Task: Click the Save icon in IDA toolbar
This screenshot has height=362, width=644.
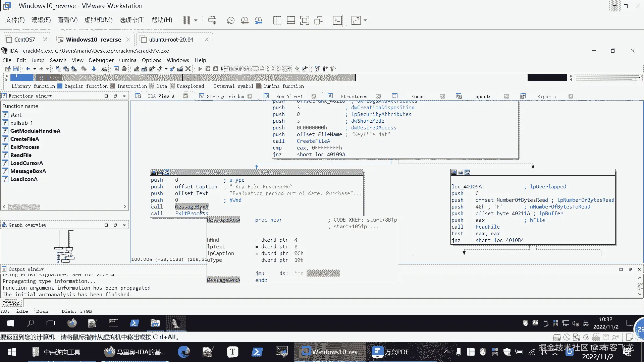Action: coord(16,69)
